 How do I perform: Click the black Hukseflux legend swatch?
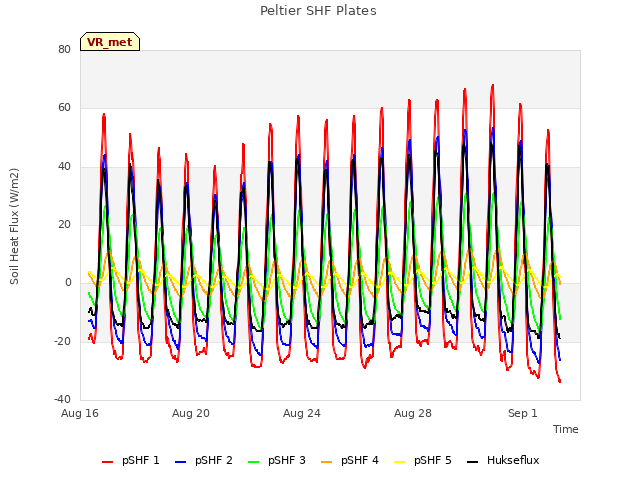coord(472,462)
